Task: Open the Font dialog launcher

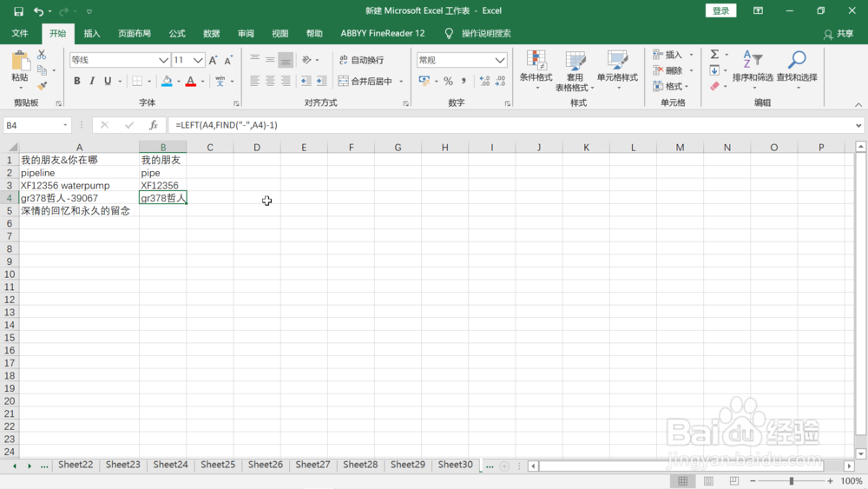Action: [x=236, y=103]
